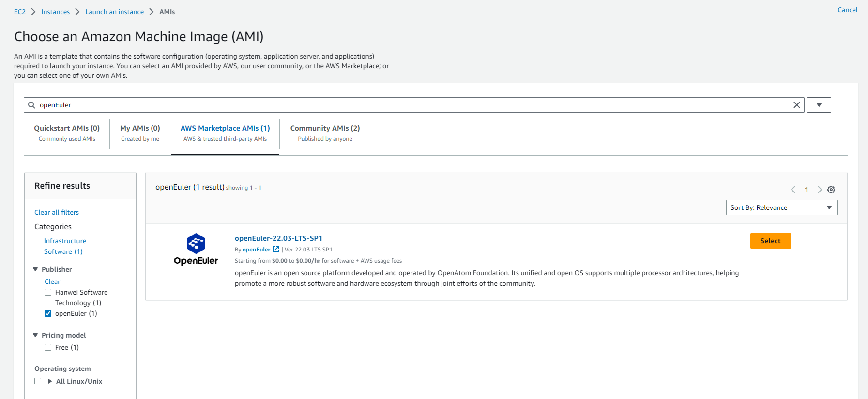
Task: Open results preferences gear icon
Action: pos(831,190)
